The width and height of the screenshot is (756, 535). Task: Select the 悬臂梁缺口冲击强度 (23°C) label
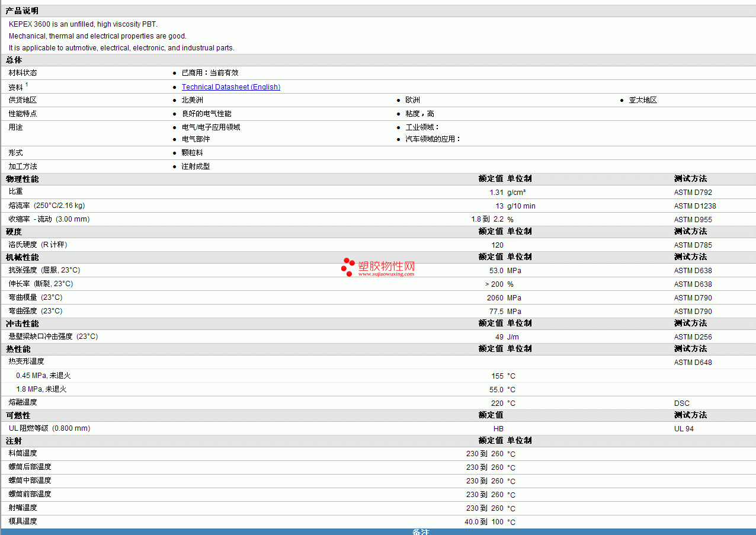point(53,337)
